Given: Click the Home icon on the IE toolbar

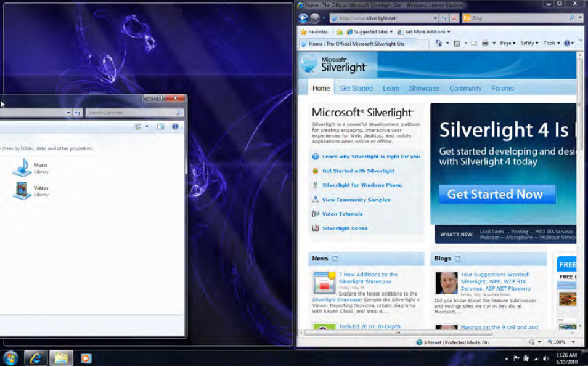Looking at the screenshot, I should point(439,43).
